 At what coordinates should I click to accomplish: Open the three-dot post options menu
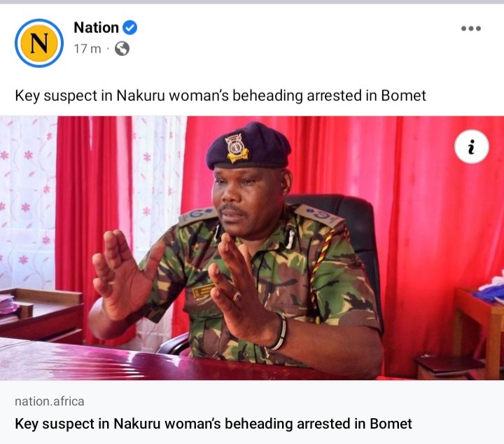pyautogui.click(x=471, y=29)
